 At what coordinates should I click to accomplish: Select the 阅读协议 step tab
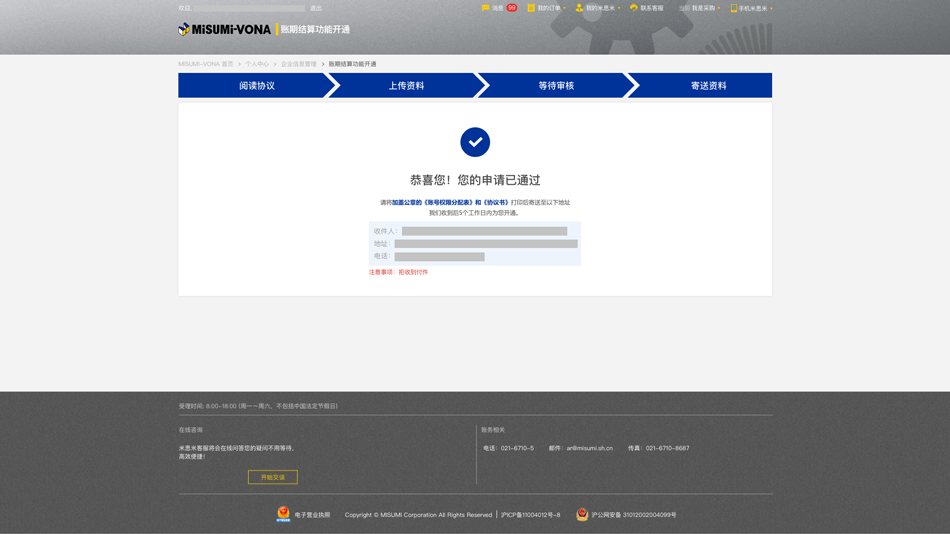[x=256, y=86]
